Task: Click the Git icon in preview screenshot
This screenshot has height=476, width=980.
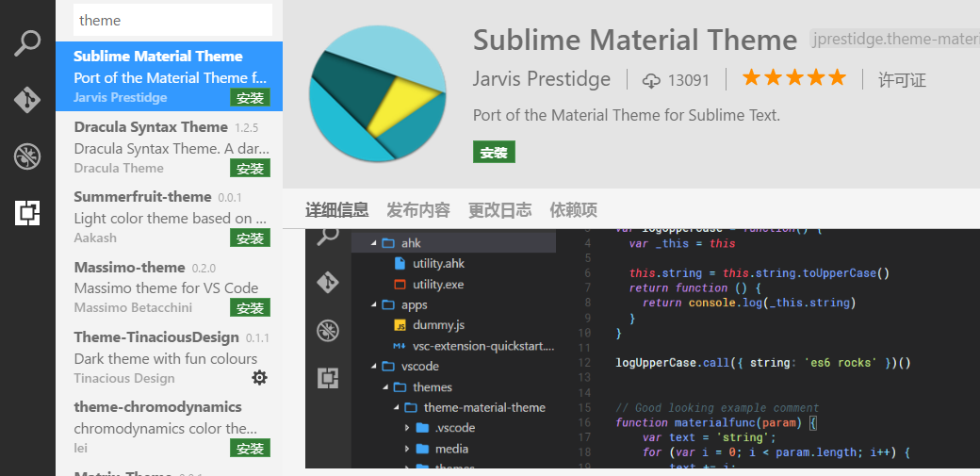Action: pos(328,283)
